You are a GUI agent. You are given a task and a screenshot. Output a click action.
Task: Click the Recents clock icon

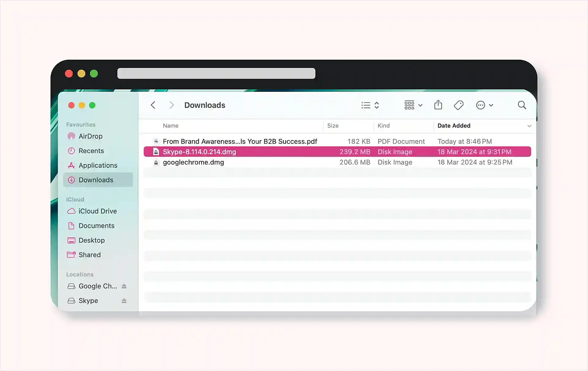71,151
